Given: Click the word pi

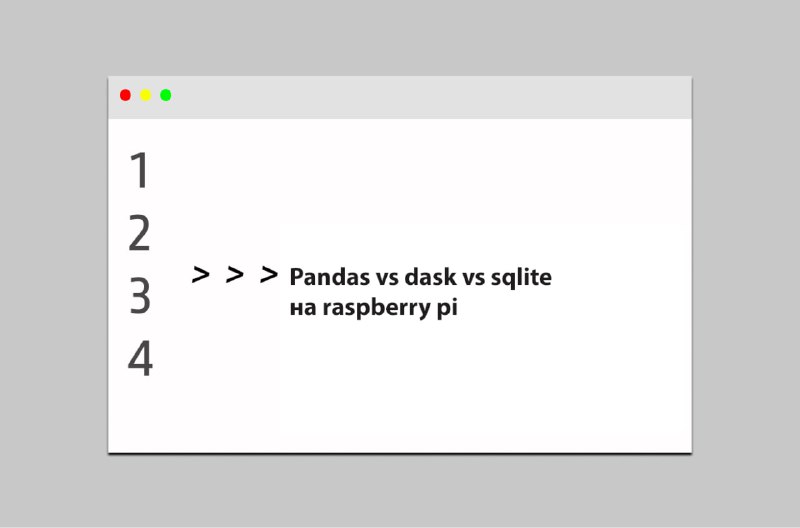Looking at the screenshot, I should pos(447,309).
